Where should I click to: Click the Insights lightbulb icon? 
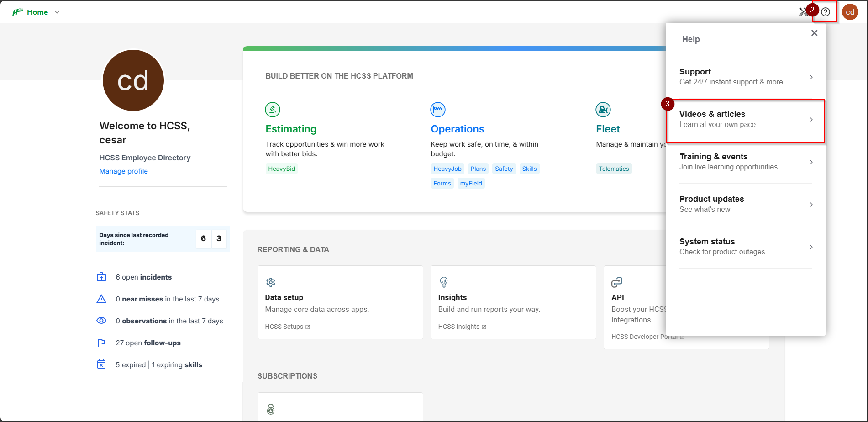(444, 282)
